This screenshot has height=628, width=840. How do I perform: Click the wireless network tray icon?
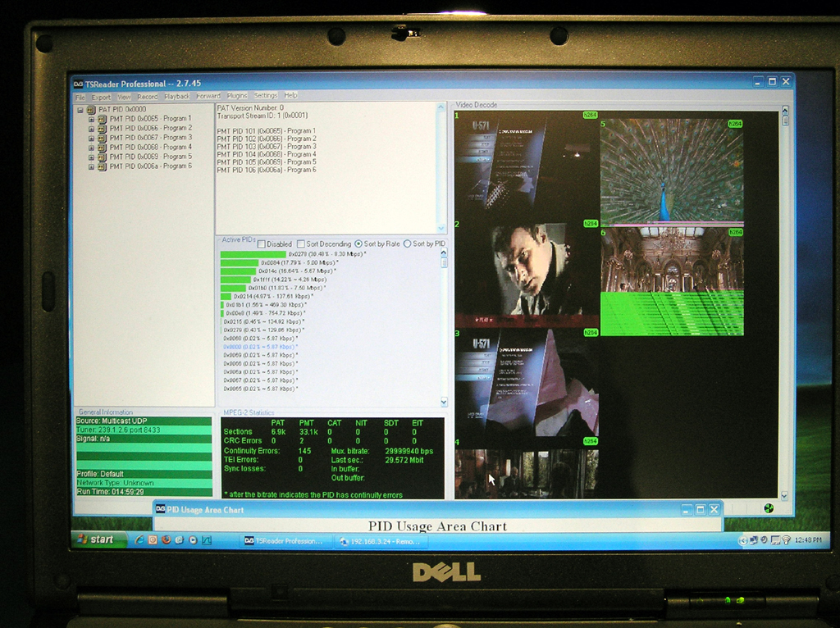click(x=786, y=540)
